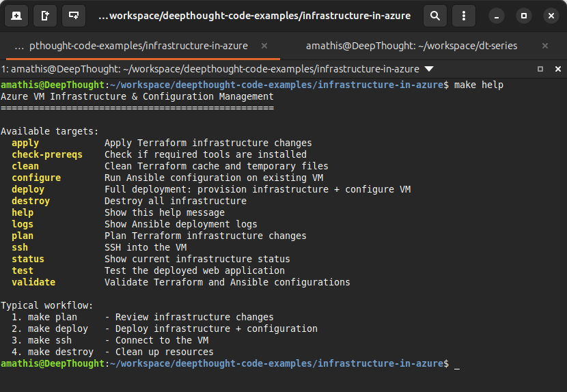Click the 'Available targets:' line
567x392 pixels.
[x=50, y=131]
